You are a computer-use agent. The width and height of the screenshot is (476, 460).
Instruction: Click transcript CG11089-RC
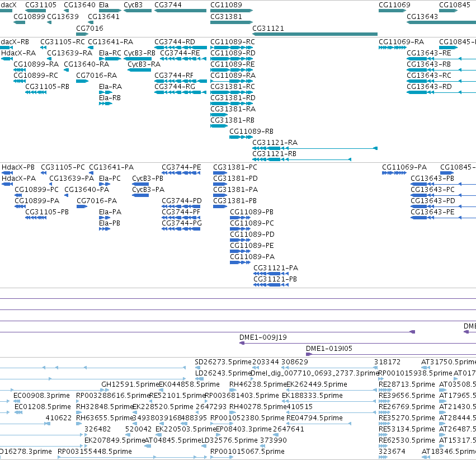pyautogui.click(x=232, y=48)
